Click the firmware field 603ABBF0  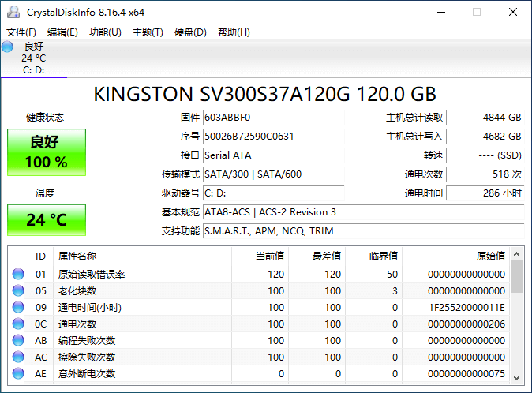(x=273, y=118)
